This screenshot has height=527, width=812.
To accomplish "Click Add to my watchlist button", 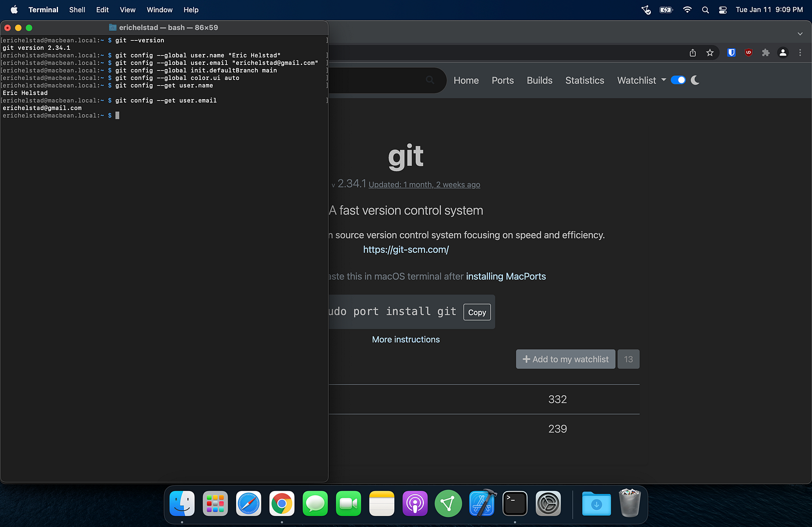I will [565, 359].
